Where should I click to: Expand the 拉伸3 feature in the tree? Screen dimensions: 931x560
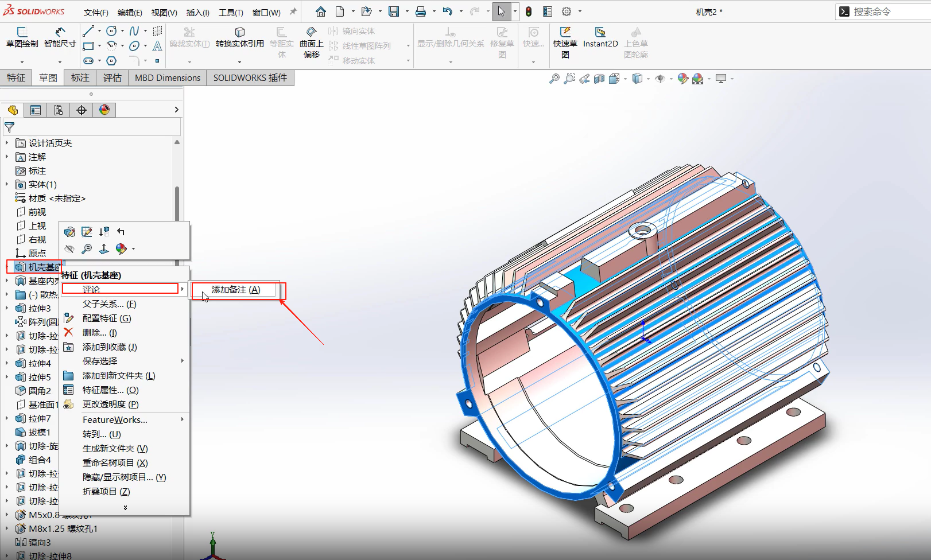pos(7,308)
